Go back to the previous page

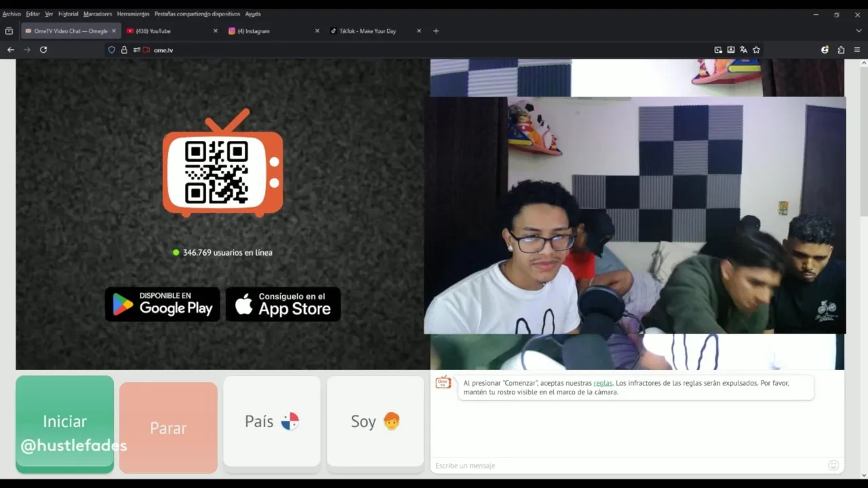pos(11,49)
